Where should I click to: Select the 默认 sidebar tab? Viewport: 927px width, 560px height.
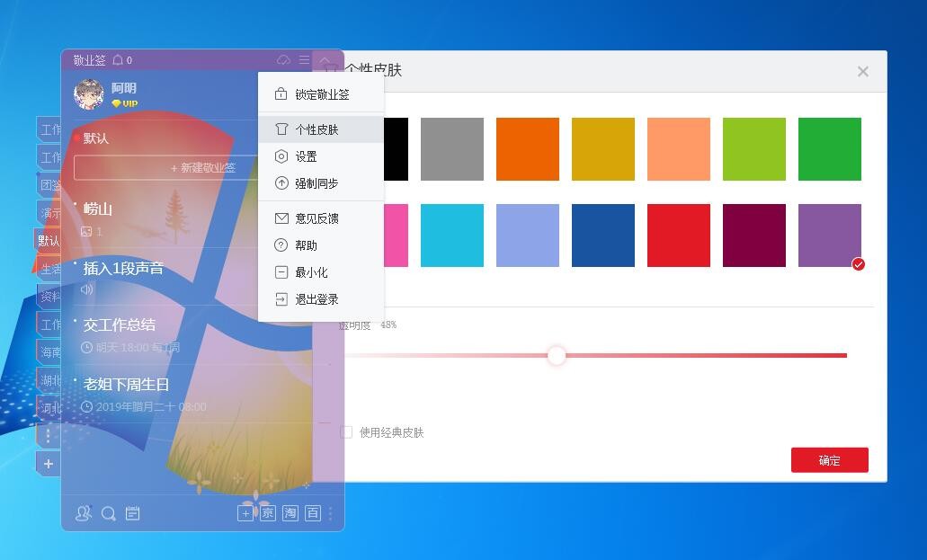coord(48,241)
